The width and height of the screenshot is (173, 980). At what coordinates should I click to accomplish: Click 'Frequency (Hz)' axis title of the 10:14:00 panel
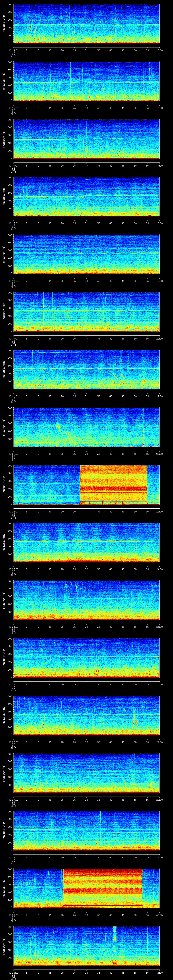(x=4, y=24)
